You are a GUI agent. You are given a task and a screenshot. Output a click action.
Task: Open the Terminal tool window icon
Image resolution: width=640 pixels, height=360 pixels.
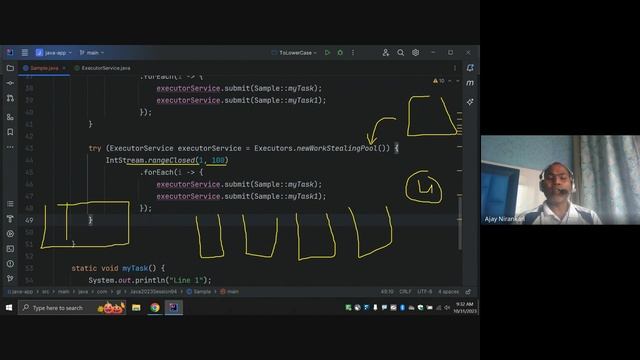pos(10,249)
